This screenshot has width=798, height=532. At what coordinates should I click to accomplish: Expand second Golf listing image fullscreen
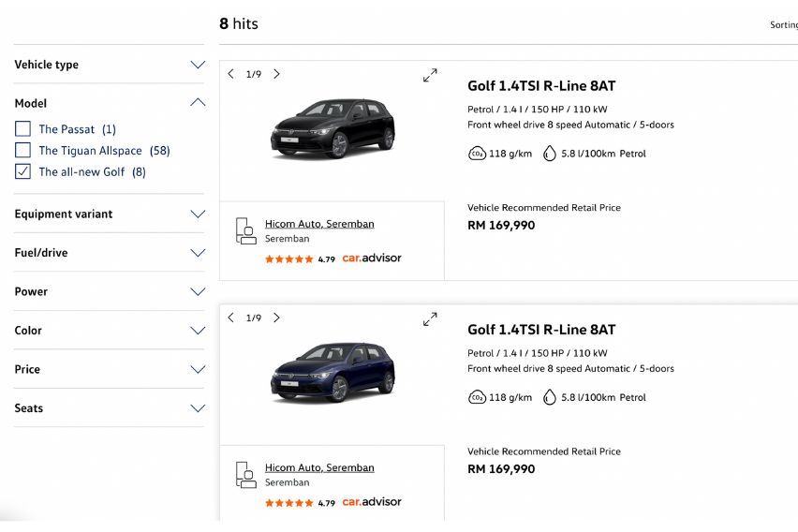coord(430,318)
